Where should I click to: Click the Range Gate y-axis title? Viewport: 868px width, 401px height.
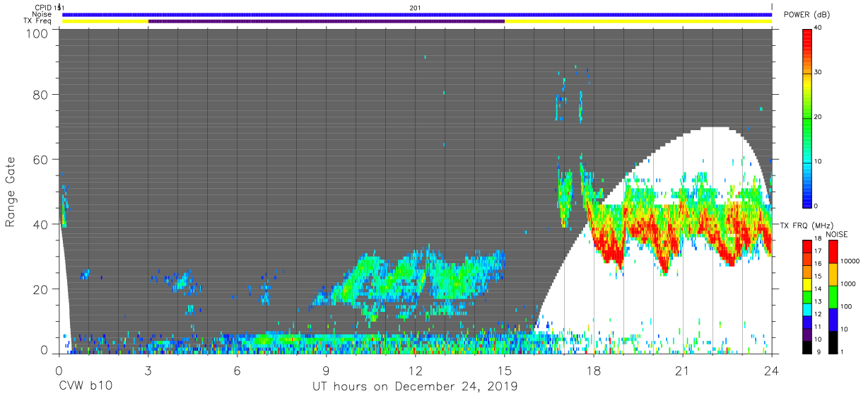[x=11, y=192]
